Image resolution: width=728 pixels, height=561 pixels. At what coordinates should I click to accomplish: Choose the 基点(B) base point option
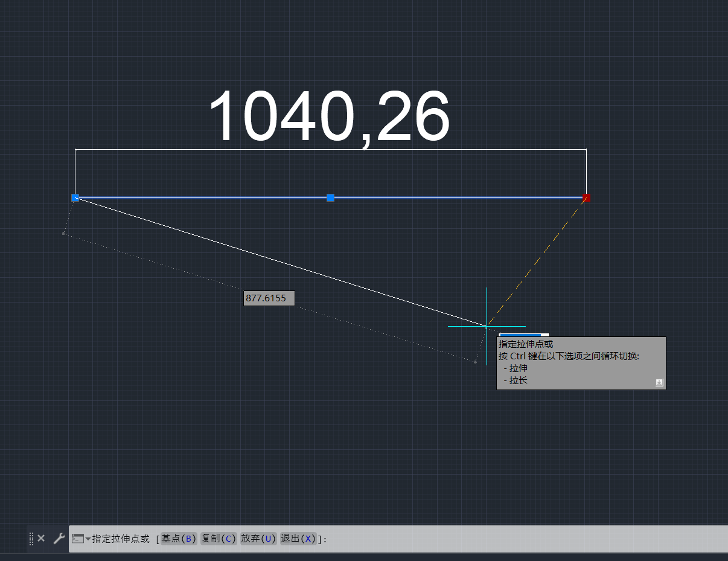(x=179, y=539)
